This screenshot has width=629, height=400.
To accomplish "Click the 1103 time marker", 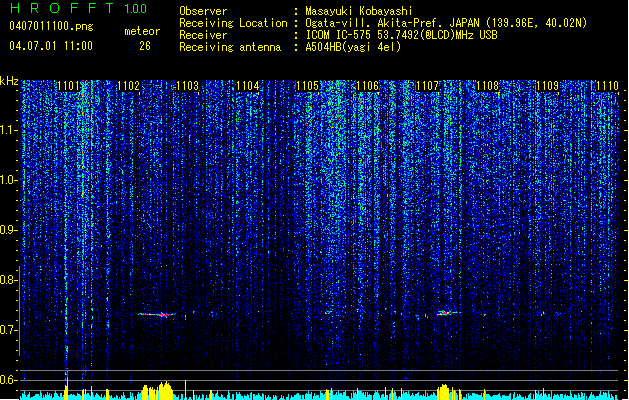I will [x=188, y=86].
